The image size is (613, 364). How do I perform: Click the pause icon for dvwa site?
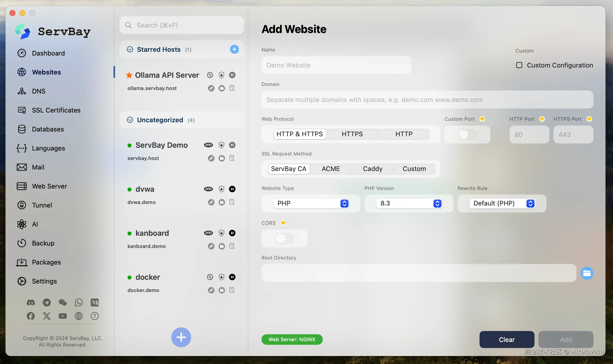tap(232, 189)
